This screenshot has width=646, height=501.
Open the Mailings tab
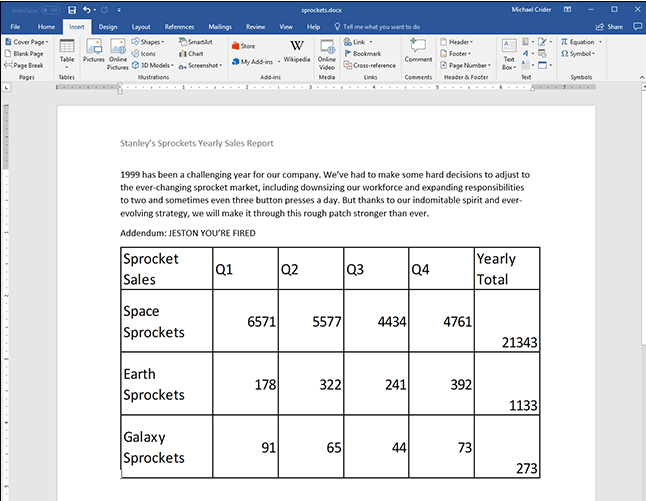[x=220, y=26]
